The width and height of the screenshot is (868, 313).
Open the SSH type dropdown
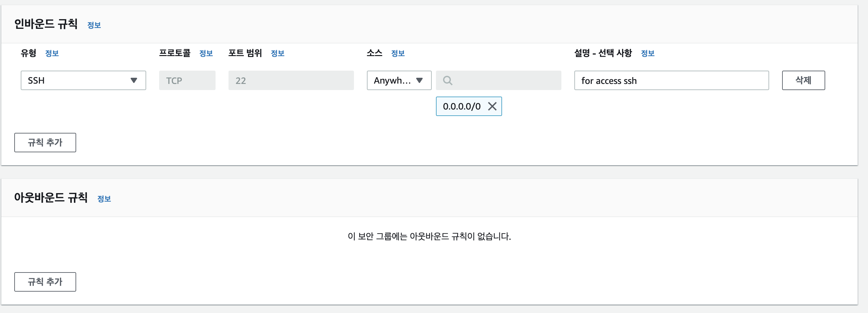[x=83, y=81]
